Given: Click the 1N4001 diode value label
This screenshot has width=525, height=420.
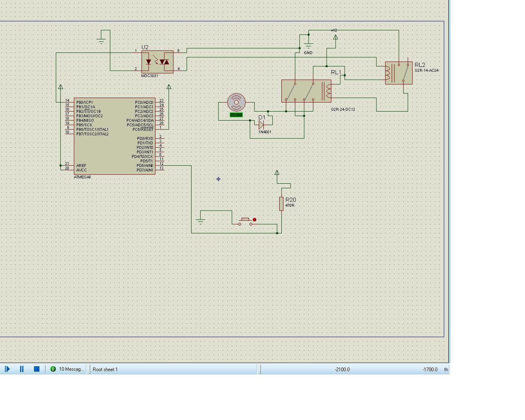Looking at the screenshot, I should click(x=265, y=132).
